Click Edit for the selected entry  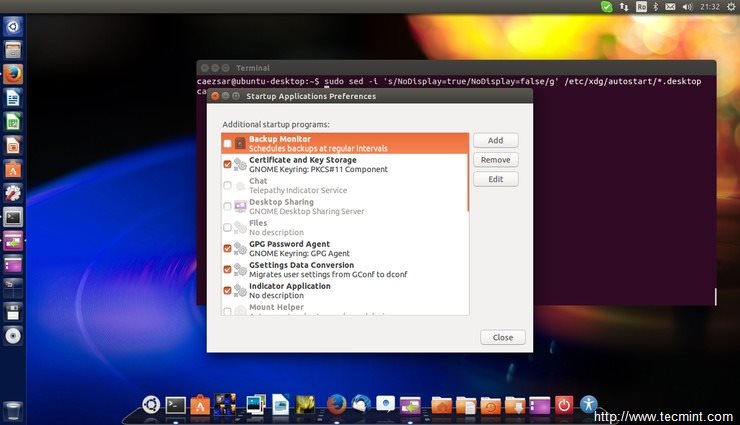pos(495,179)
